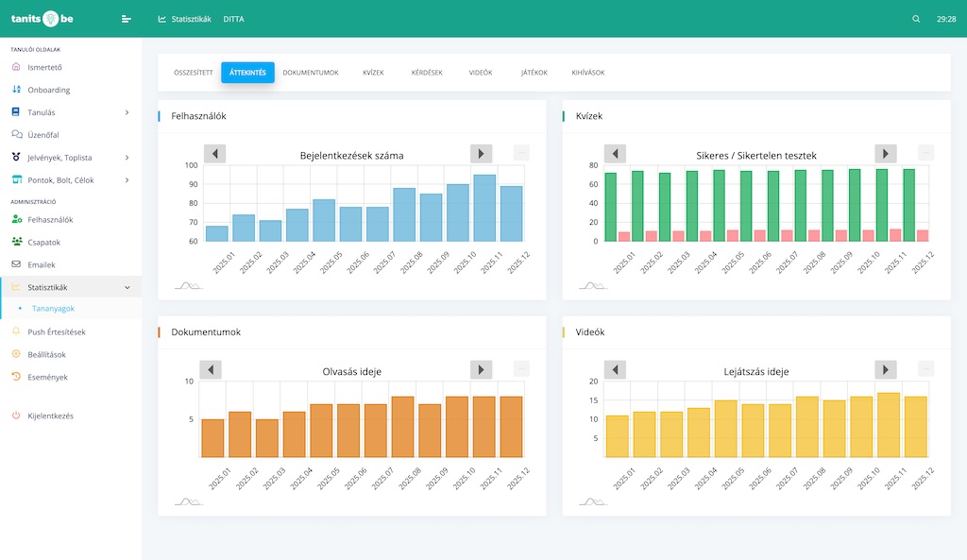Open Push Értesítések bell icon
The width and height of the screenshot is (967, 560).
click(16, 332)
